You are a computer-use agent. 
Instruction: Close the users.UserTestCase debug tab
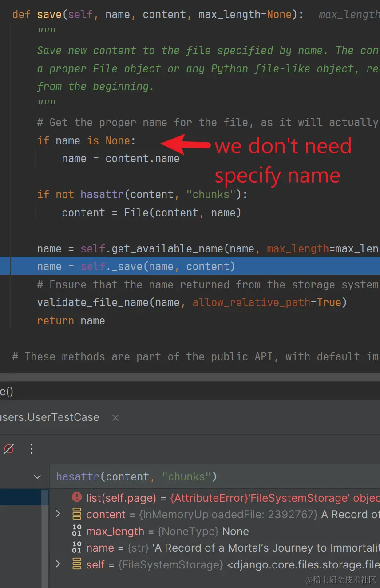click(115, 418)
